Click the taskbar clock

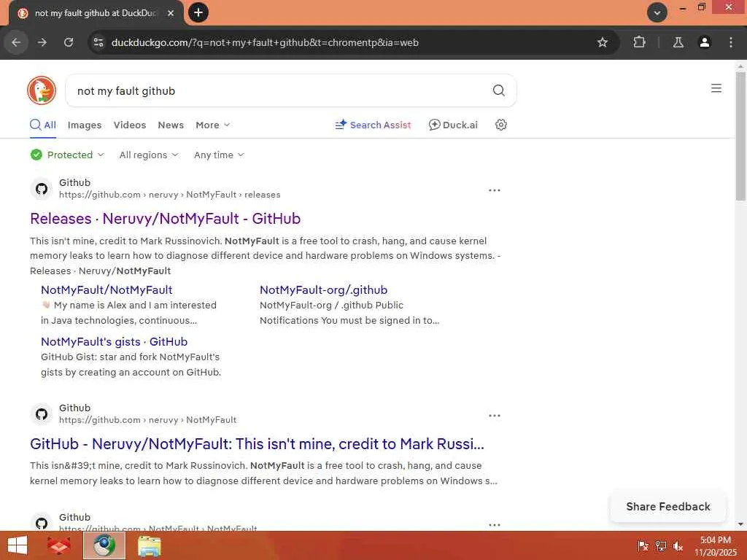coord(715,545)
